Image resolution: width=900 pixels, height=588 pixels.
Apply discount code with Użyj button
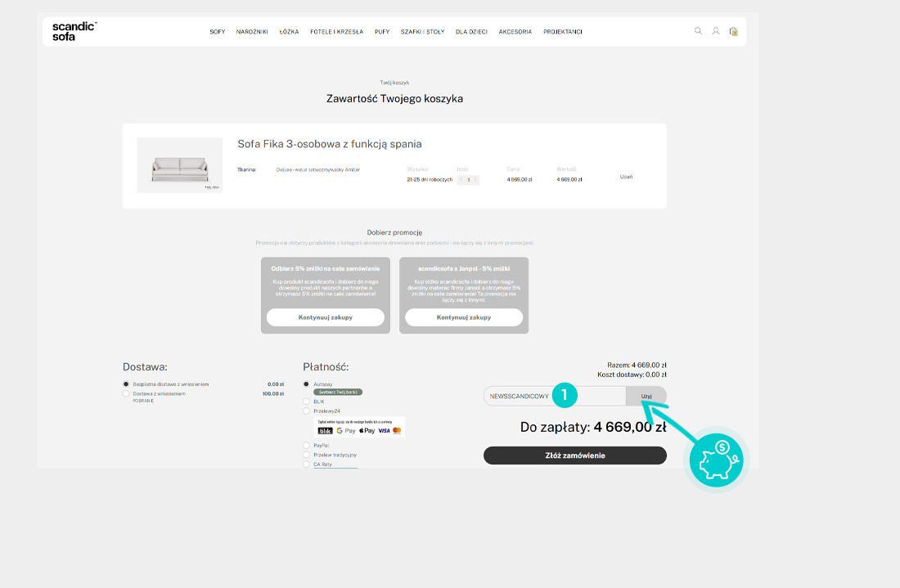[646, 396]
